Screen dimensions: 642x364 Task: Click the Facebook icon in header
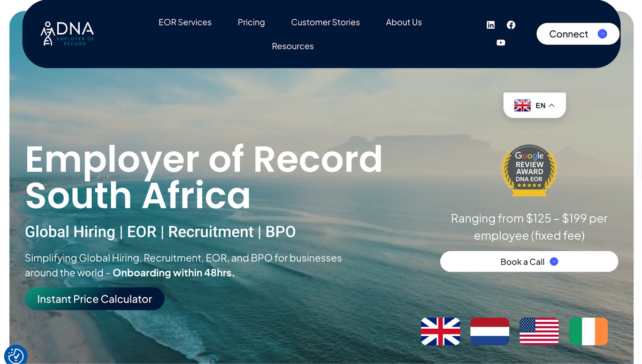pos(511,25)
